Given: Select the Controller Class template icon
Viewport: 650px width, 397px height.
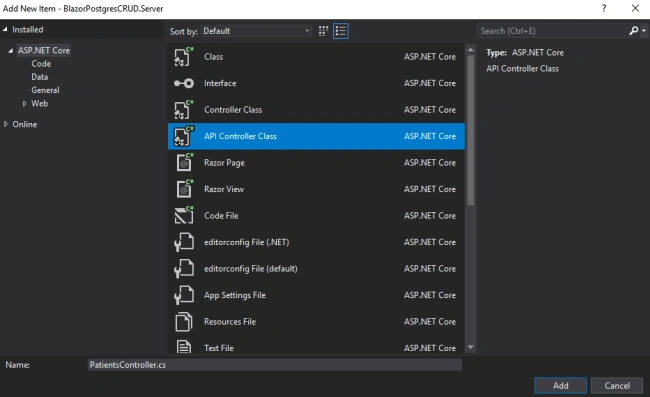Looking at the screenshot, I should (x=184, y=110).
